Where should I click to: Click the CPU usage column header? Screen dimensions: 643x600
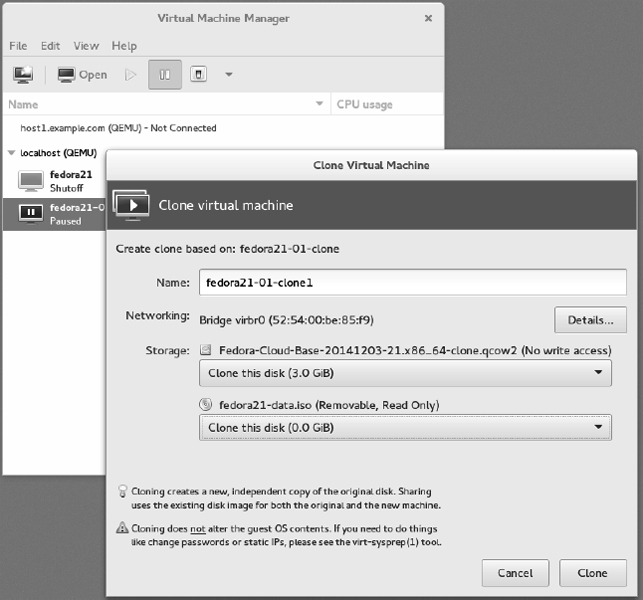click(x=388, y=104)
